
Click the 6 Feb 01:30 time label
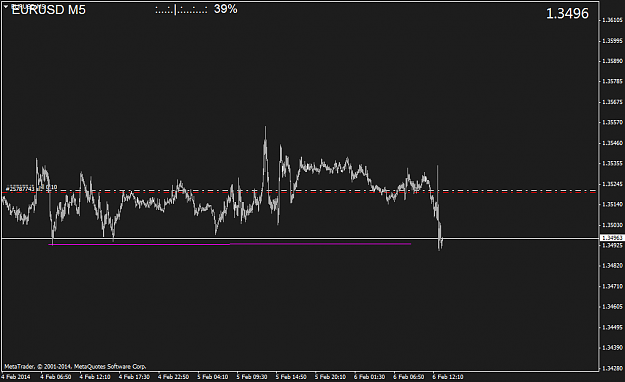point(369,377)
